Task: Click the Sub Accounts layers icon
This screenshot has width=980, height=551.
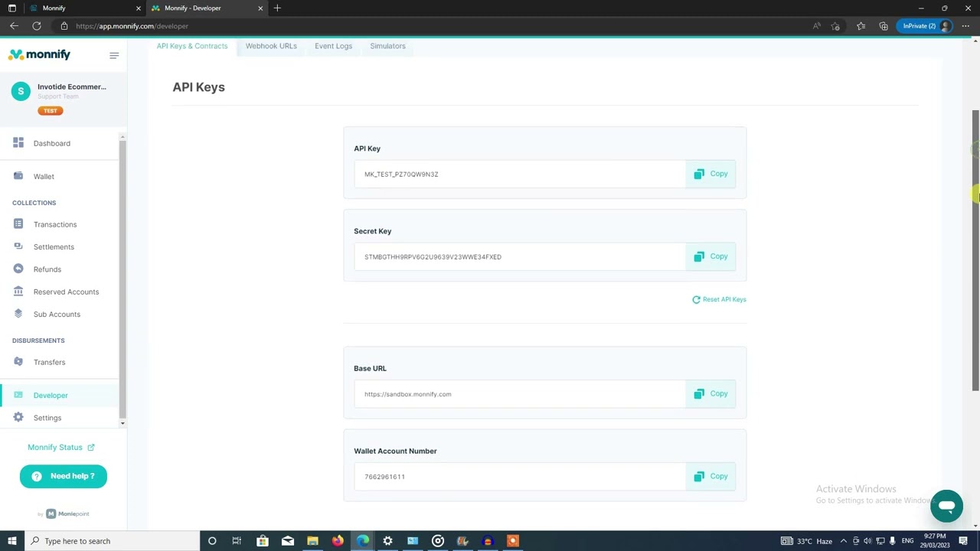Action: 18,314
